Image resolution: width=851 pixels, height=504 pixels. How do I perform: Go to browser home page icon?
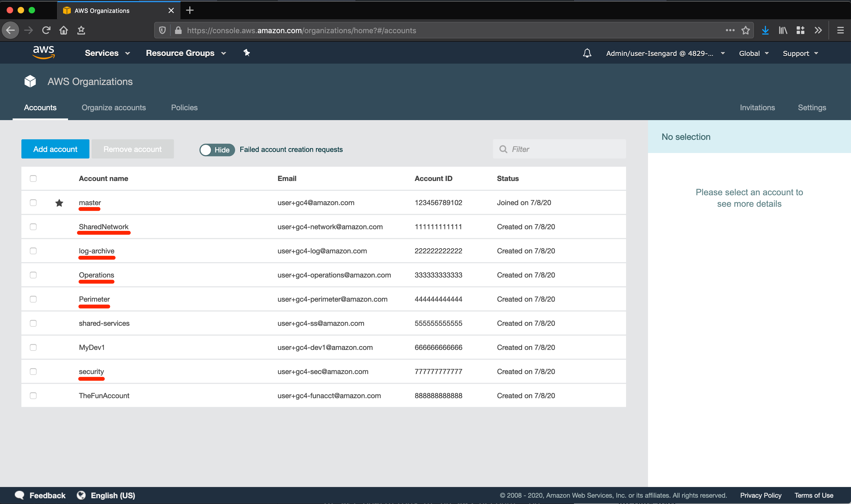(64, 30)
